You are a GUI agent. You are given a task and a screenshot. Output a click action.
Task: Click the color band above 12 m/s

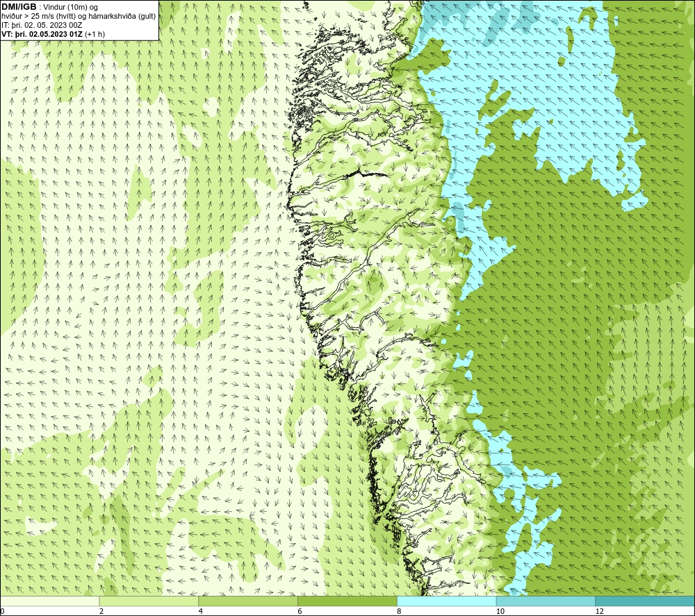(646, 601)
